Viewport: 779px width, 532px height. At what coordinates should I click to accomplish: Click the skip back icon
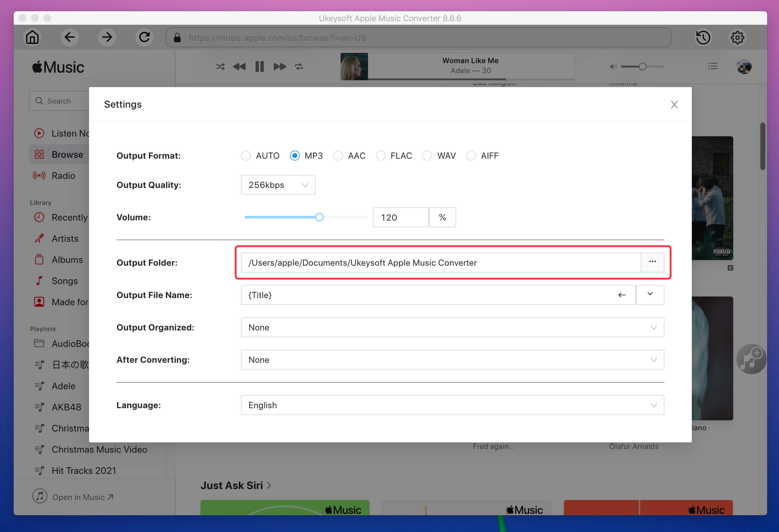pyautogui.click(x=240, y=66)
